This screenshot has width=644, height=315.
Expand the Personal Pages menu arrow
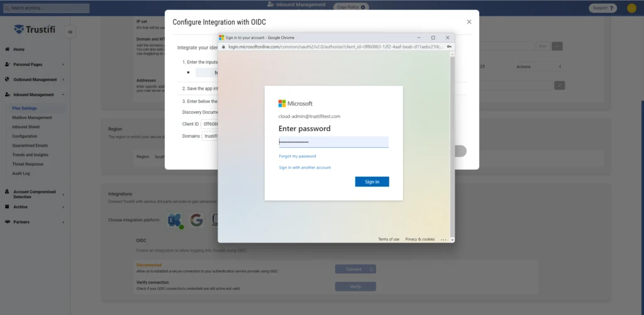[x=63, y=65]
